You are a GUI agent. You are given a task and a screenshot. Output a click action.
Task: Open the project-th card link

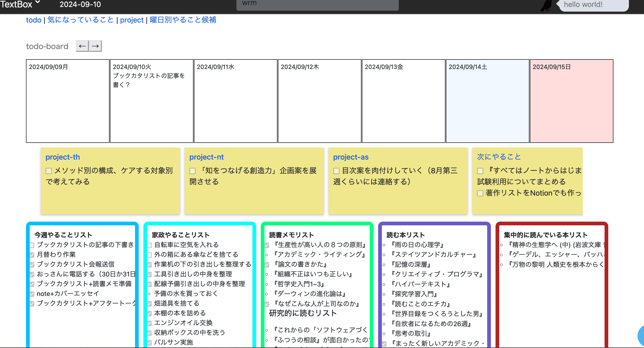click(x=63, y=157)
